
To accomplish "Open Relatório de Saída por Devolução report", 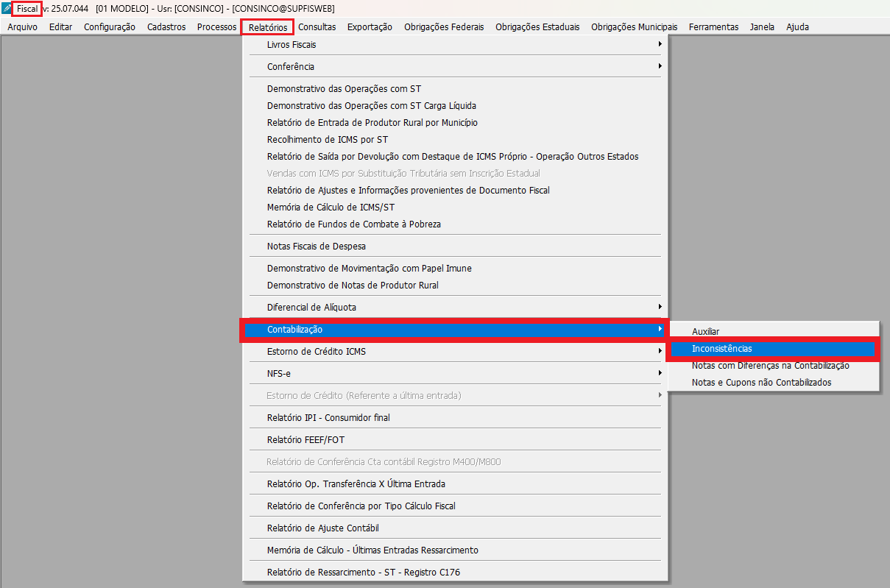I will pyautogui.click(x=455, y=157).
